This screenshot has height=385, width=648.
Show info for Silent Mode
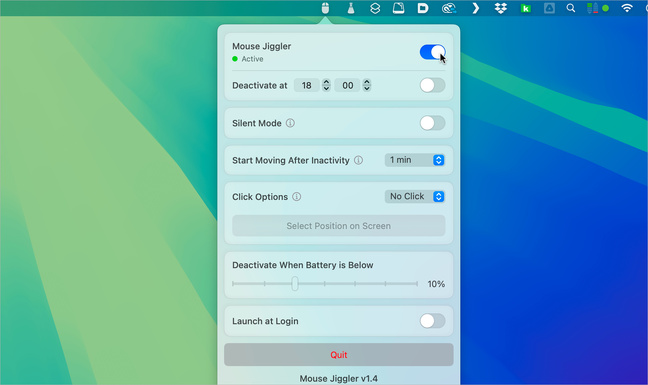pyautogui.click(x=291, y=123)
